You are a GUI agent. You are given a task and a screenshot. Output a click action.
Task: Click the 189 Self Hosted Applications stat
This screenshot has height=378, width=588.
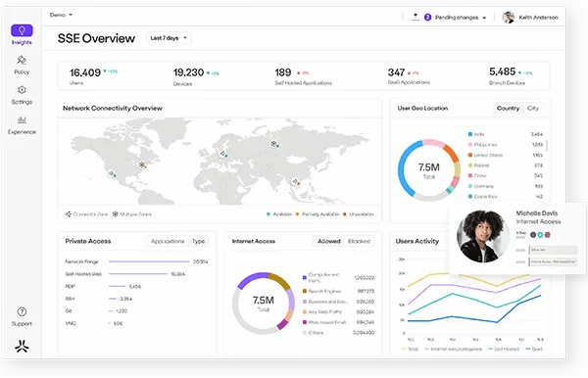(x=303, y=76)
